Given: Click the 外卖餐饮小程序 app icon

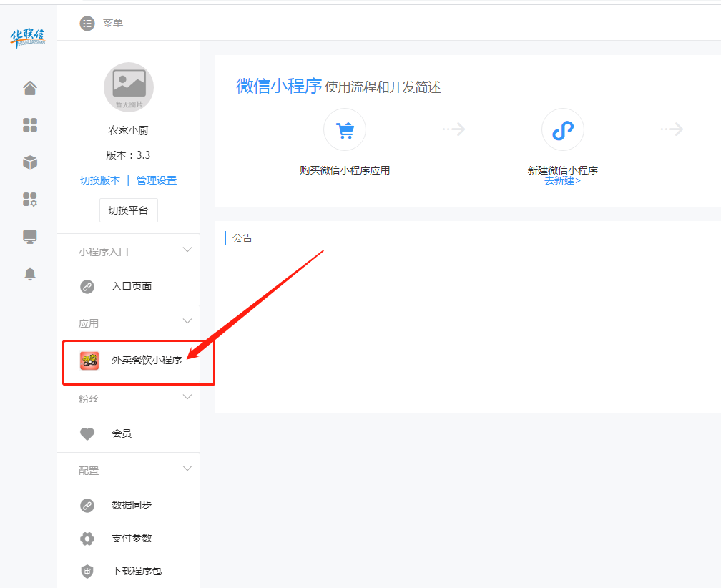Looking at the screenshot, I should (89, 361).
